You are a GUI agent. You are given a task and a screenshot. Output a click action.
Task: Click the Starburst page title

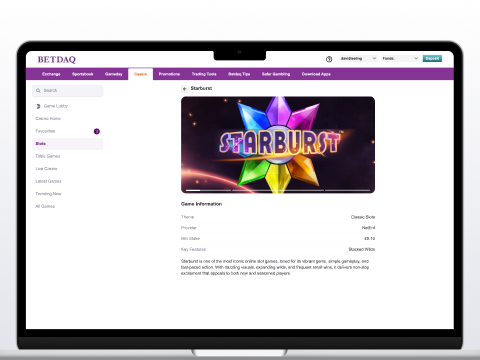tap(201, 88)
